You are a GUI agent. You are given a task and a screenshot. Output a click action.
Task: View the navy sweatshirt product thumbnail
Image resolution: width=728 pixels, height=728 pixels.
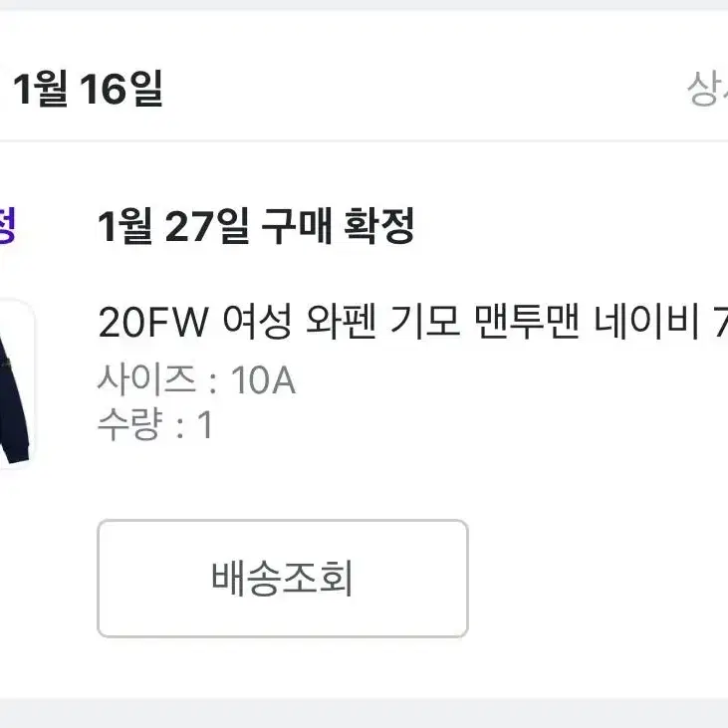coord(17,384)
